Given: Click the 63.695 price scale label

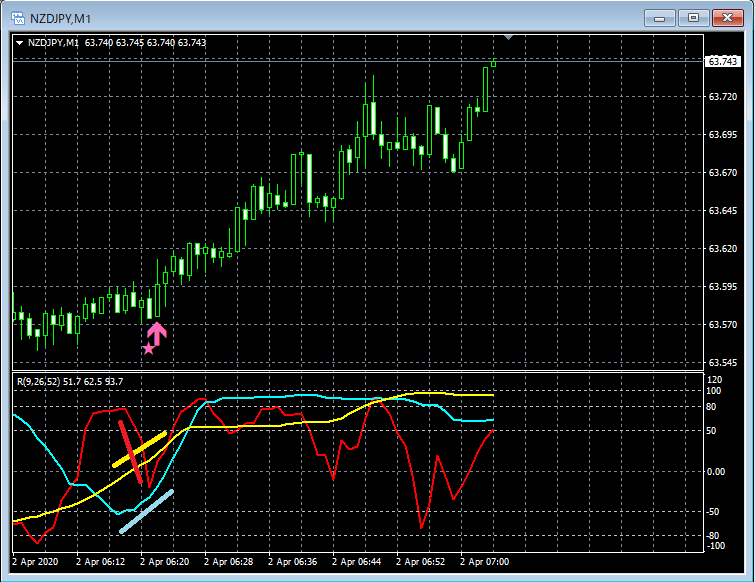Looking at the screenshot, I should click(723, 135).
